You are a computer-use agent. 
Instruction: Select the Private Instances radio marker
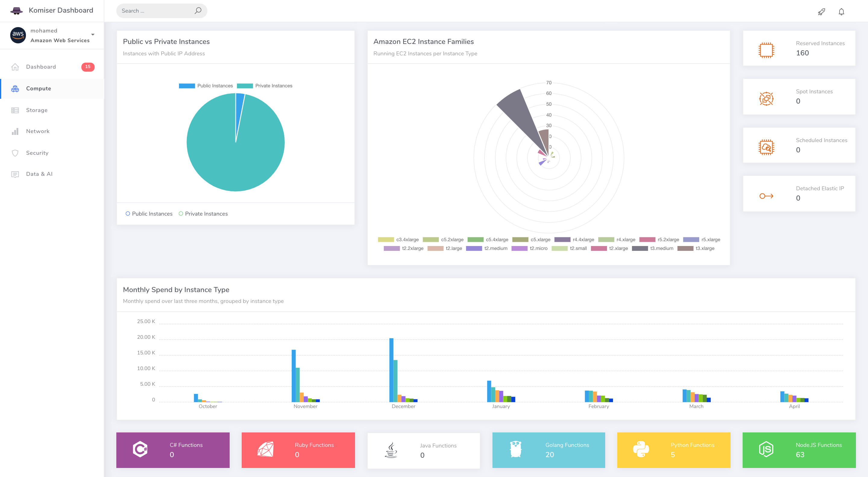point(181,214)
